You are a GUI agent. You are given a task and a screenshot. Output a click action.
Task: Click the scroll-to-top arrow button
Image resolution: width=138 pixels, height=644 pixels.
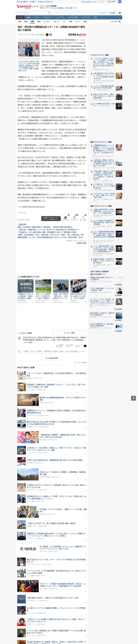click(133, 398)
